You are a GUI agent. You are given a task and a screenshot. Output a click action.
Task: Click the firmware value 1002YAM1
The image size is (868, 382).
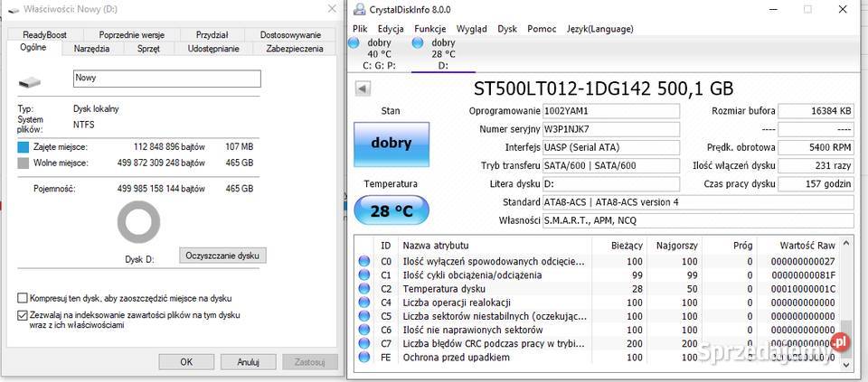(x=610, y=111)
